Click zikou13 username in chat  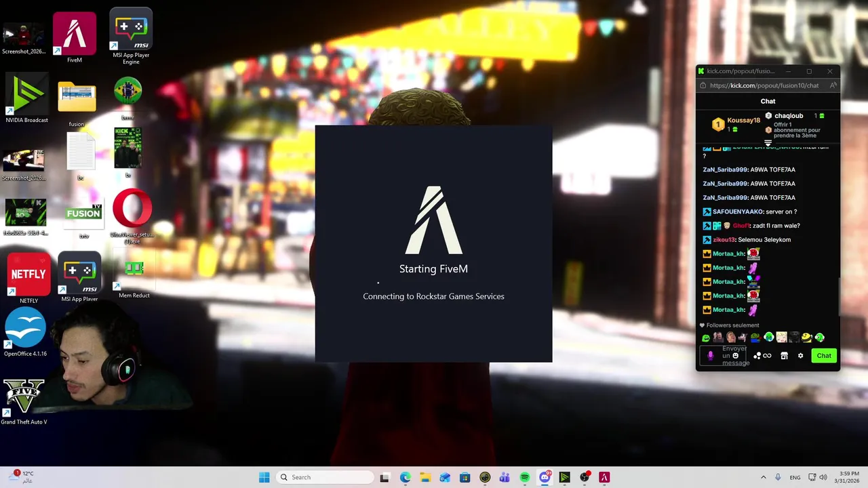pos(724,239)
